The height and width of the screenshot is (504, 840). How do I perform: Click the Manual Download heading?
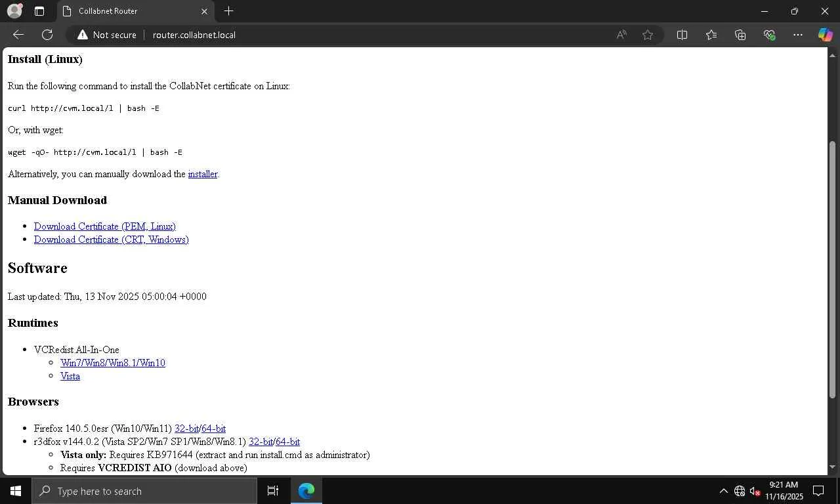pos(57,200)
